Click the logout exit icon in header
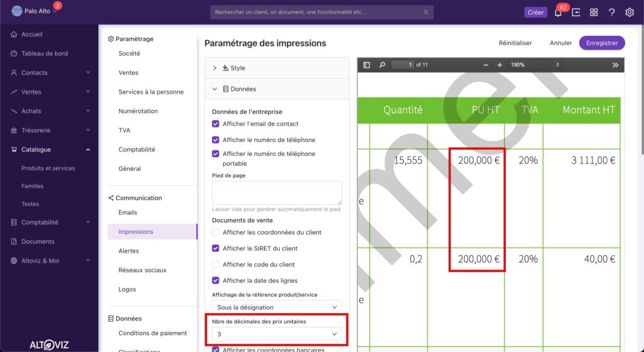The image size is (644, 352). (576, 13)
